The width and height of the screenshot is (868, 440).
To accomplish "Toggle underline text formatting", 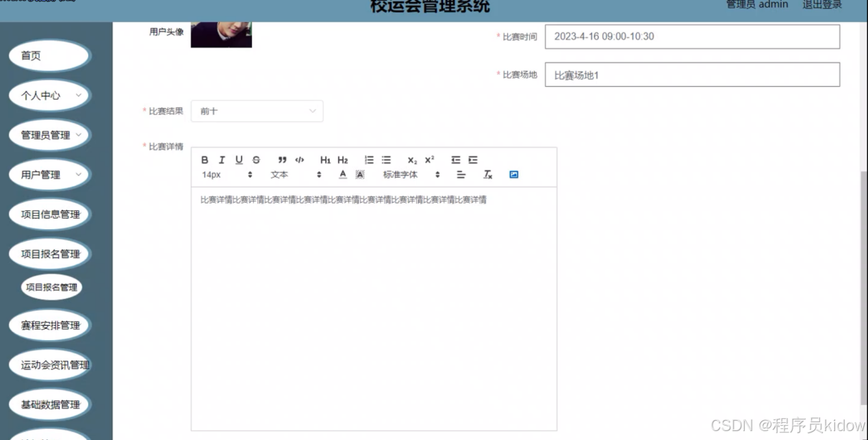I will (x=239, y=160).
